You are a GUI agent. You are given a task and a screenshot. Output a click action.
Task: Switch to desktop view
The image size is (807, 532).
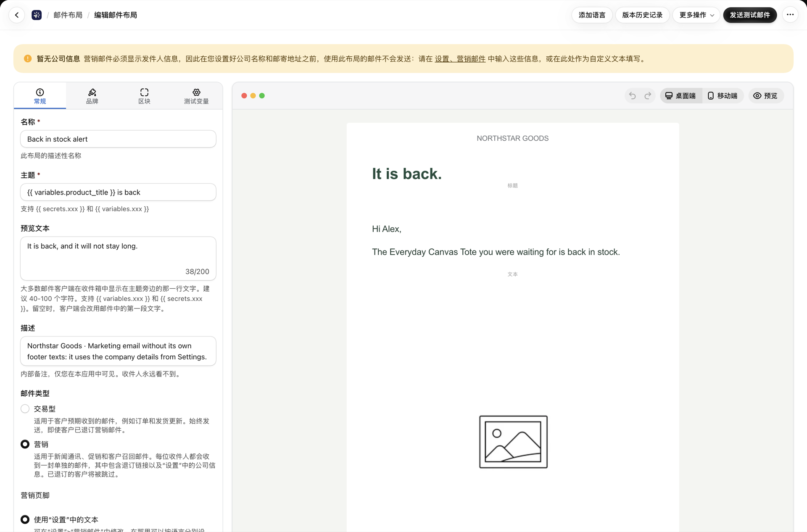[x=680, y=96]
